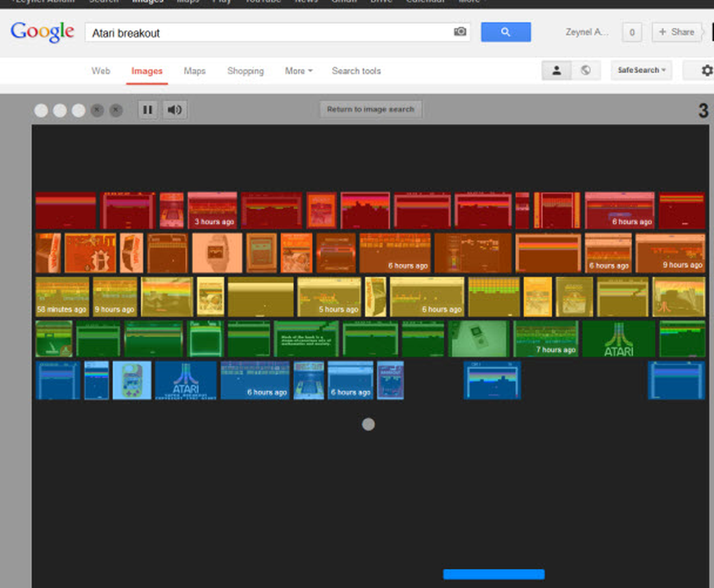714x588 pixels.
Task: Click the yellow thumbnail labeled 9 hours ago
Action: 115,297
